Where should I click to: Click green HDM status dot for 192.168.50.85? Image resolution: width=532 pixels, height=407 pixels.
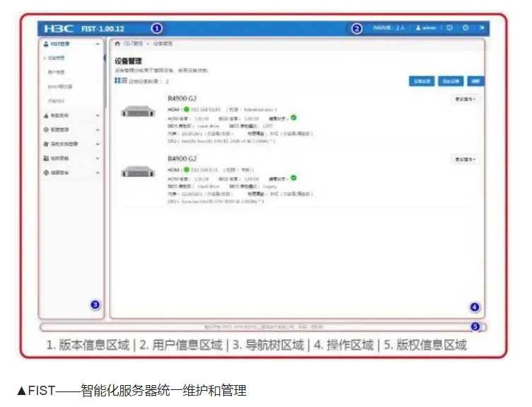pos(186,109)
